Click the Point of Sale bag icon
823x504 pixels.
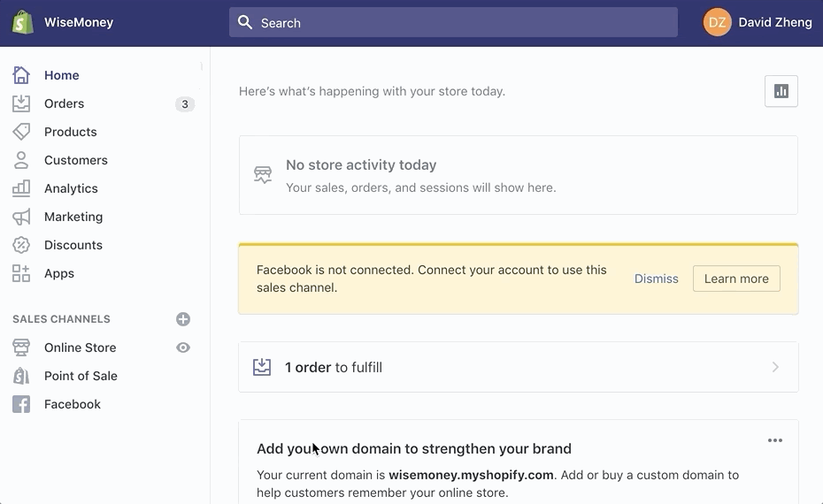pos(21,376)
